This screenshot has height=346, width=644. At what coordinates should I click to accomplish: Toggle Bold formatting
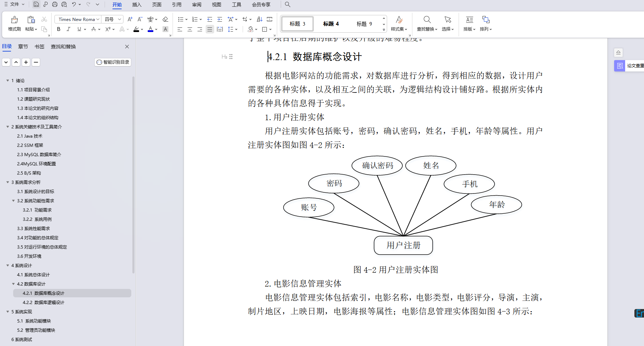[59, 29]
